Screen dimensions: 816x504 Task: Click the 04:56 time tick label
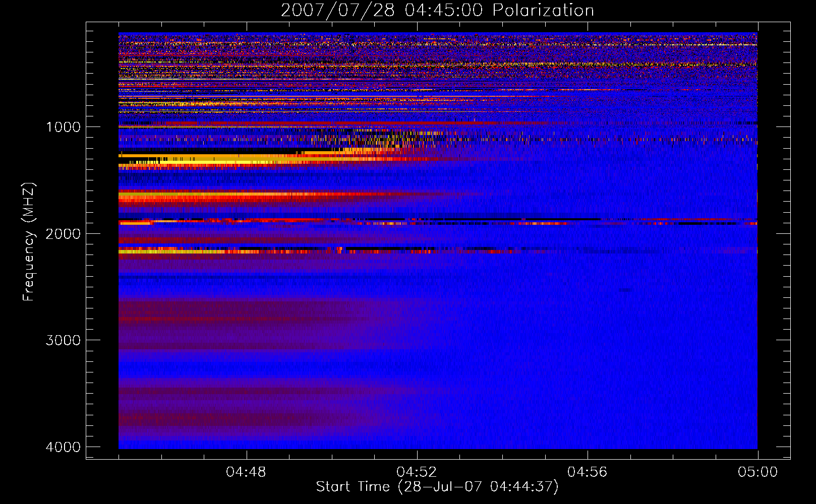pos(588,472)
